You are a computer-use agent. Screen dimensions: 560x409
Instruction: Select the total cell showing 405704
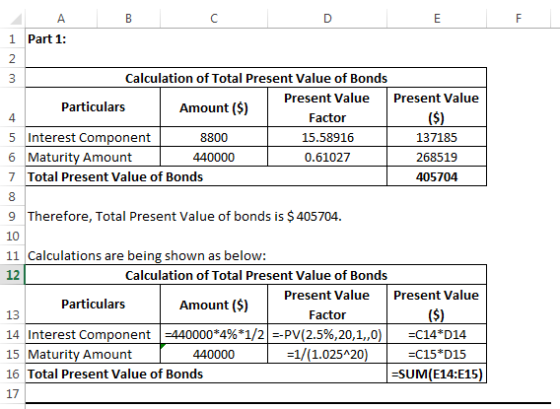[436, 176]
